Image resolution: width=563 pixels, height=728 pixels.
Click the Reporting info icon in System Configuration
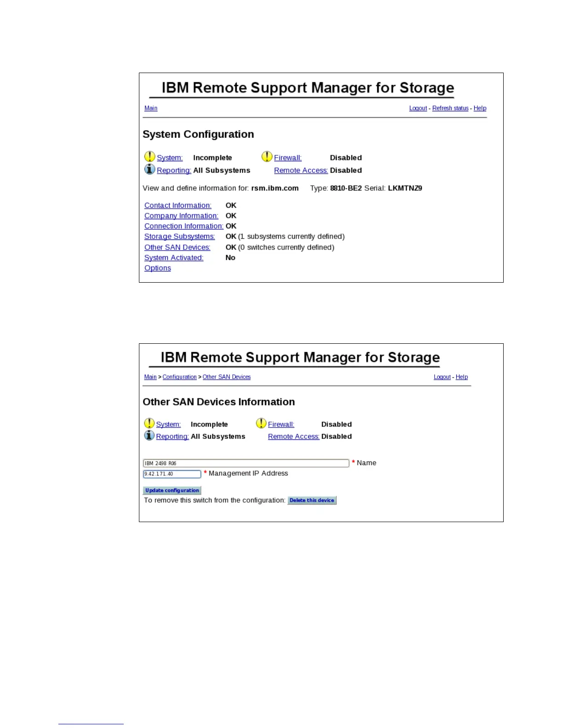tap(150, 170)
